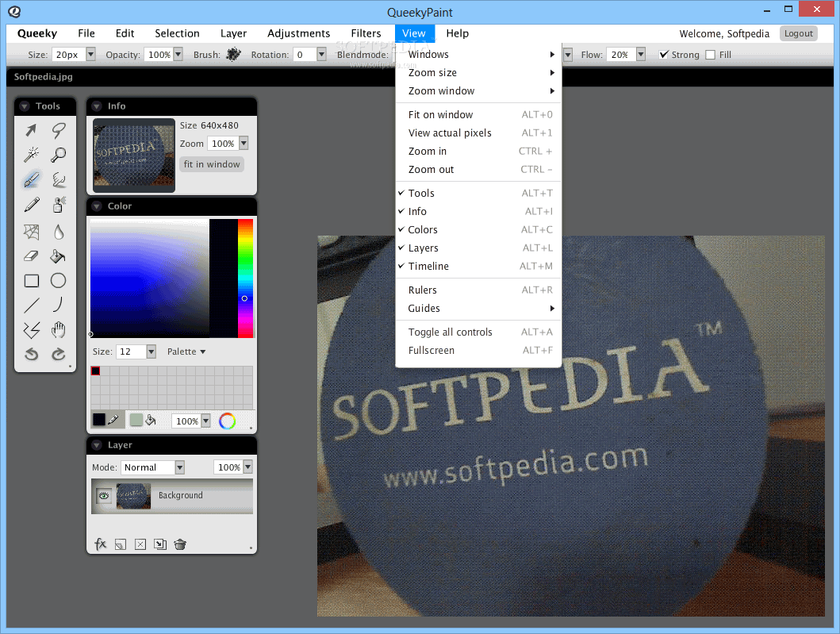Click the fit in window button
This screenshot has width=840, height=634.
[212, 164]
